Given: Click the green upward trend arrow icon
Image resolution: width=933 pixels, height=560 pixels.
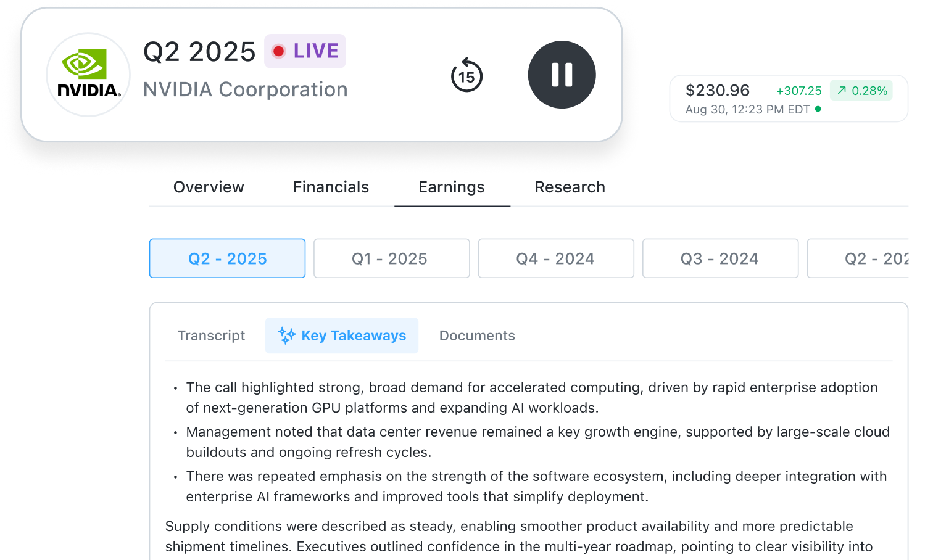Looking at the screenshot, I should 841,90.
